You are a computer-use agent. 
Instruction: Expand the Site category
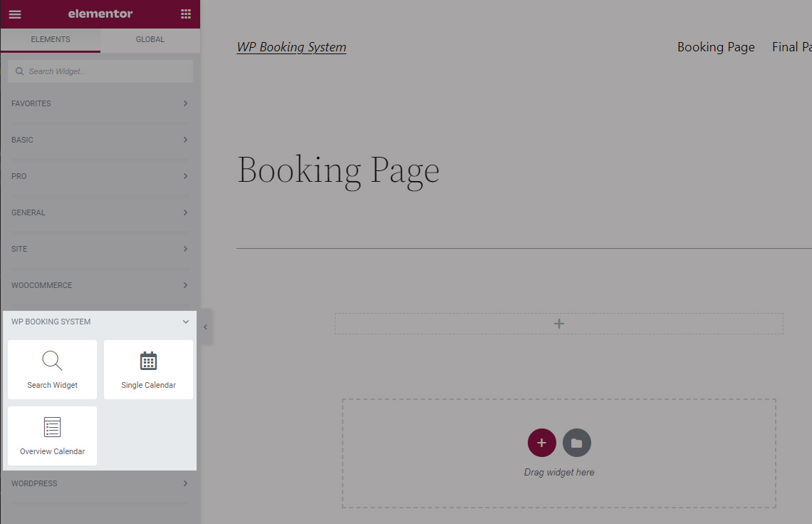pyautogui.click(x=100, y=249)
